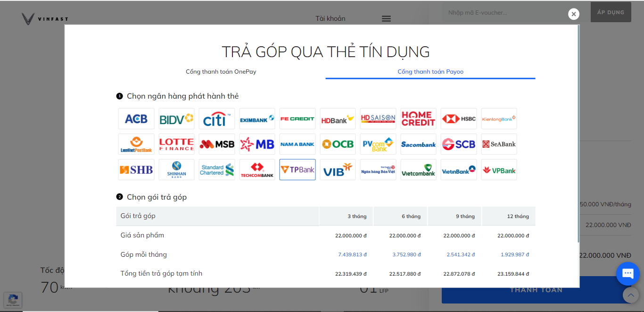Select the ACB bank logo
The image size is (644, 312).
click(x=136, y=119)
